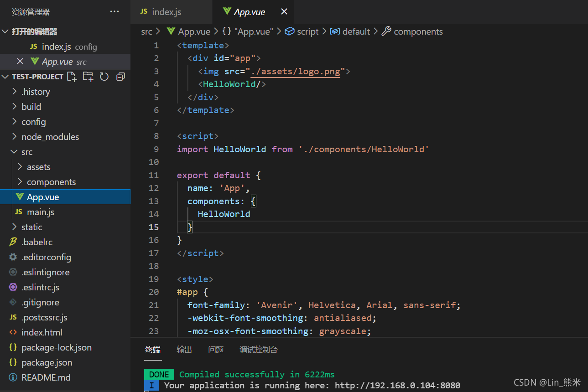Screen dimensions: 588x392
Task: Click the ESLint icon beside .eslintrc.js
Action: 13,287
